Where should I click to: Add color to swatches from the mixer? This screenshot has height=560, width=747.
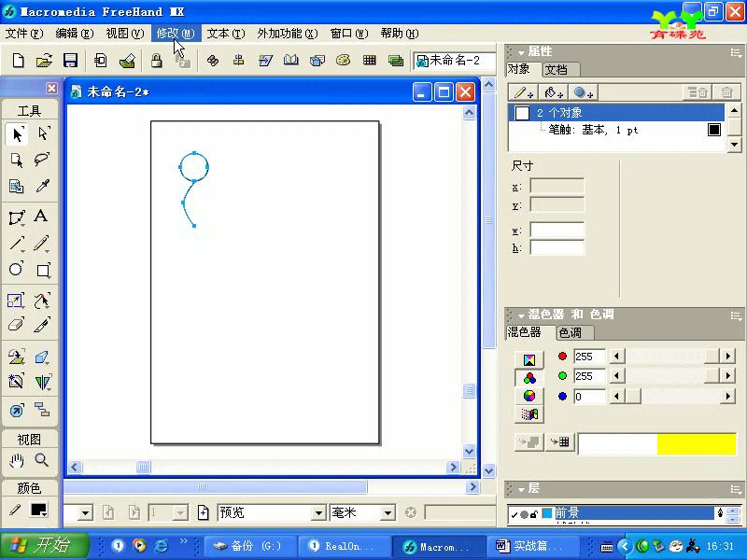561,442
